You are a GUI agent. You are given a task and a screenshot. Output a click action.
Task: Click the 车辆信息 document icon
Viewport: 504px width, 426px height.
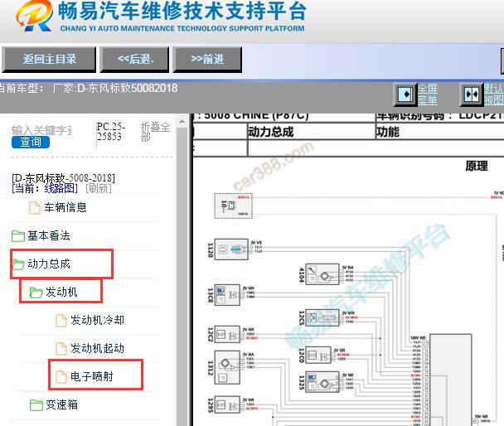35,208
